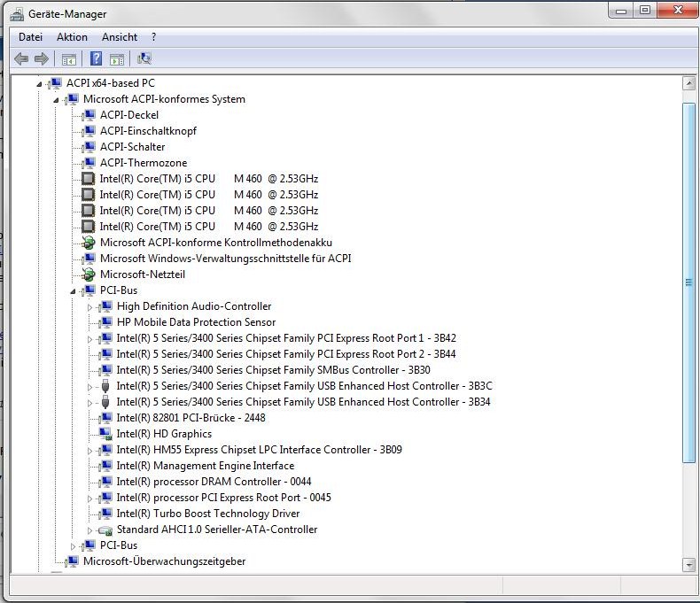The height and width of the screenshot is (603, 700).
Task: Open the Ansicht menu
Action: click(x=120, y=37)
